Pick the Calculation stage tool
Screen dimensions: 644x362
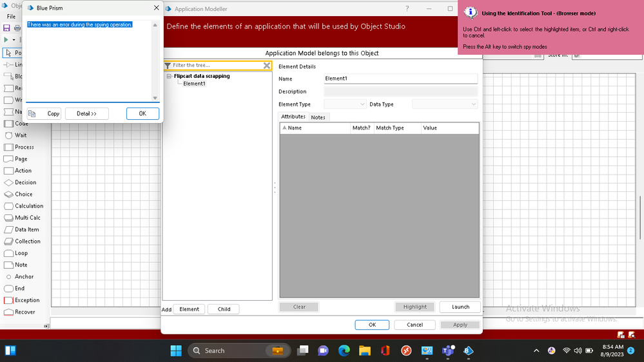(28, 206)
